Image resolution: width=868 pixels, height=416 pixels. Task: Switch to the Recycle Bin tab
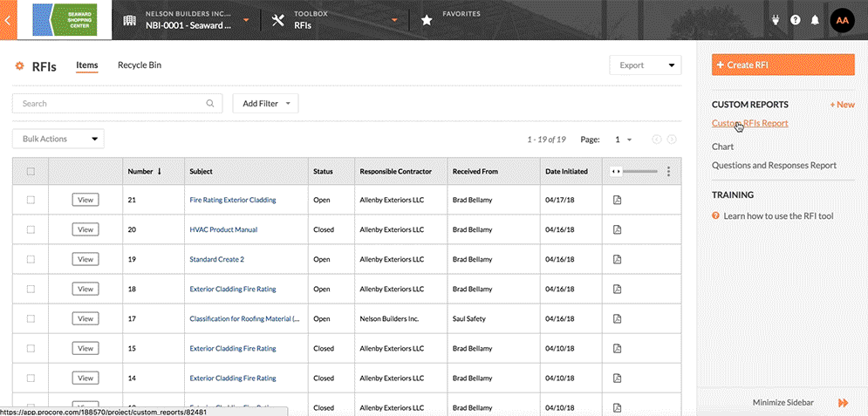pos(140,65)
